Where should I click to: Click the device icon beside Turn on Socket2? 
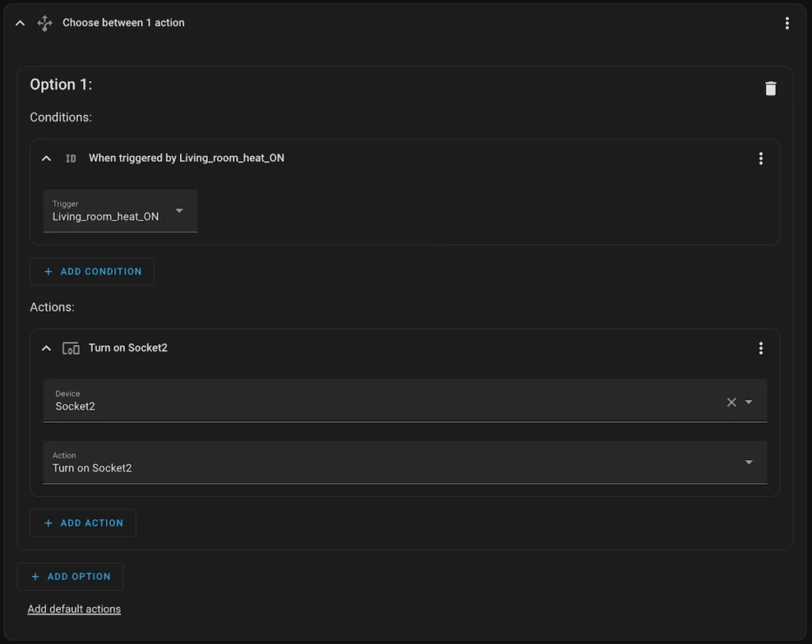pyautogui.click(x=71, y=348)
